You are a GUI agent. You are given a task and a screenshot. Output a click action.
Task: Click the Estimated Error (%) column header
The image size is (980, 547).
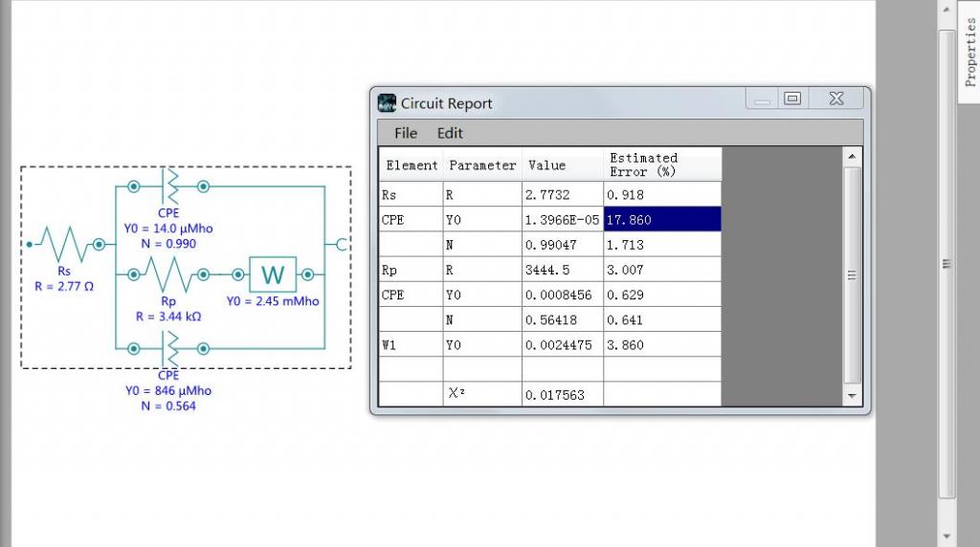coord(662,164)
